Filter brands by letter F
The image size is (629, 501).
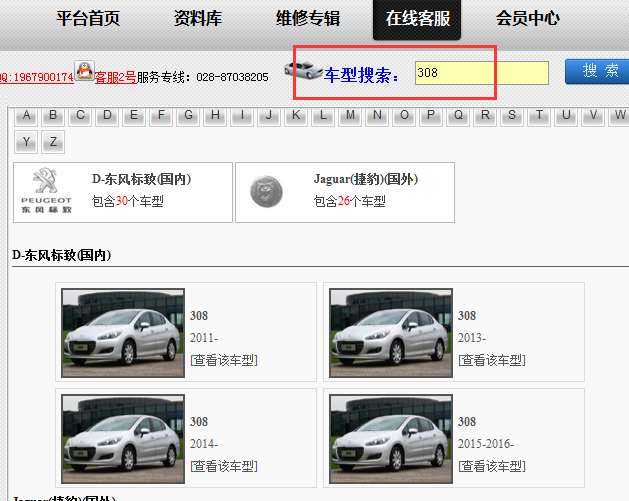tap(161, 116)
